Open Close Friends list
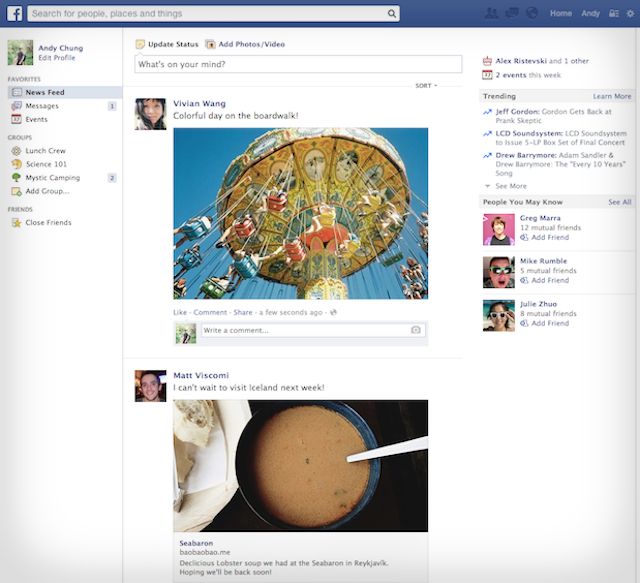This screenshot has height=583, width=640. [x=48, y=222]
